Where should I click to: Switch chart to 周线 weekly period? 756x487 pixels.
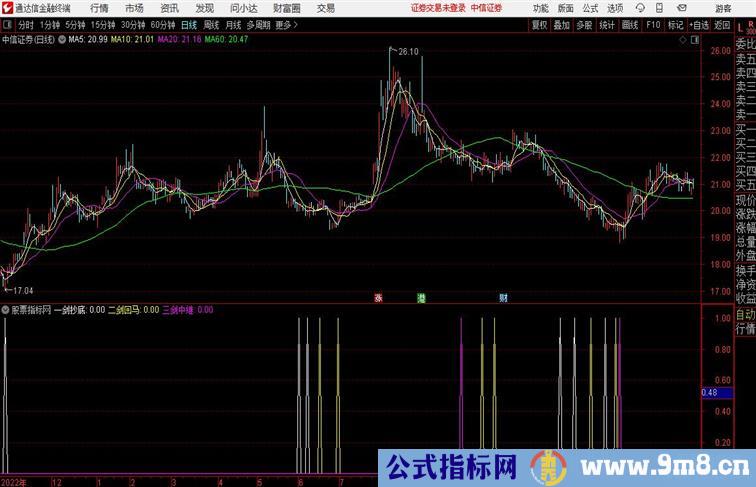tap(211, 25)
